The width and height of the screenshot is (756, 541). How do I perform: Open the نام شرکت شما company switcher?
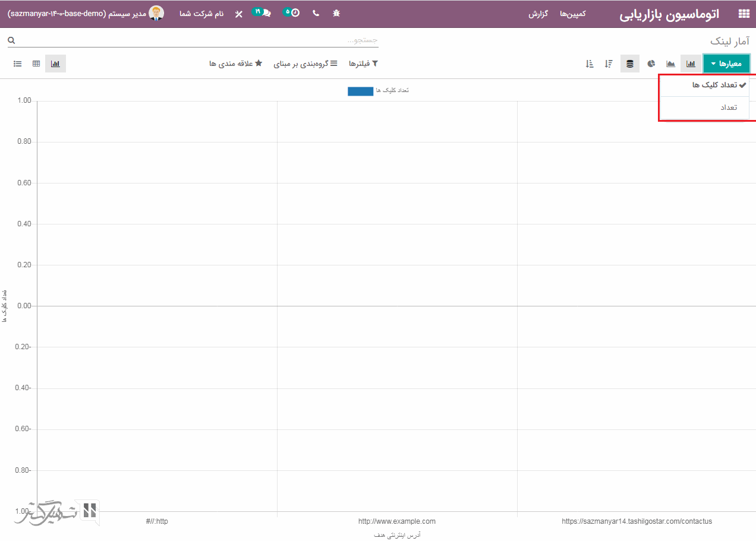(201, 13)
